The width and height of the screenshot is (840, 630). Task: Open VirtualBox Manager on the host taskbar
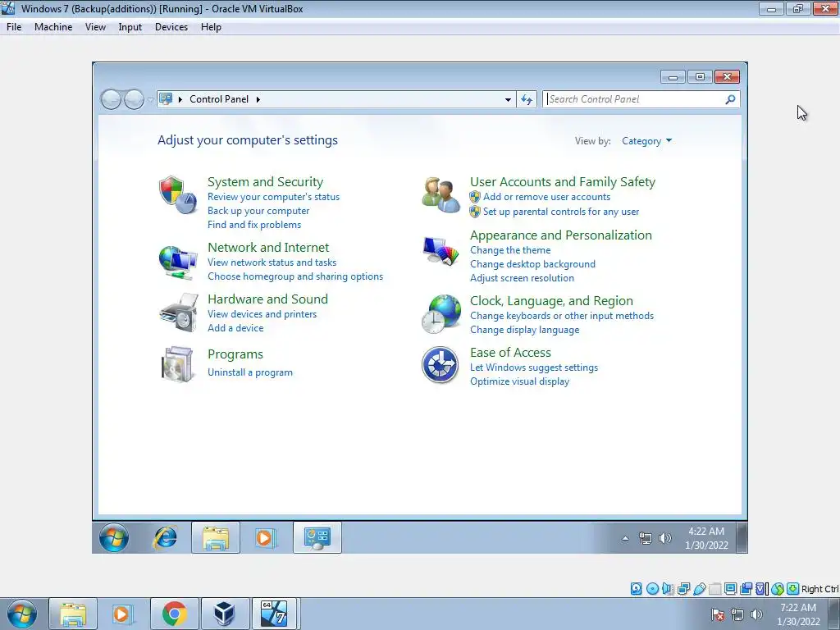225,614
